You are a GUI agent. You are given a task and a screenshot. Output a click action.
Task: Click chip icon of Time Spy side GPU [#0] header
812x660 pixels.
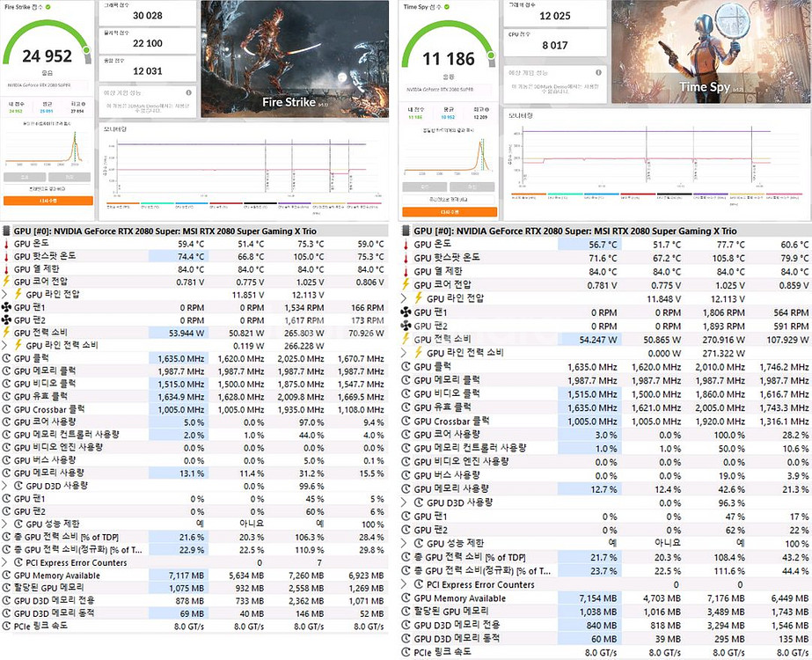[x=406, y=231]
